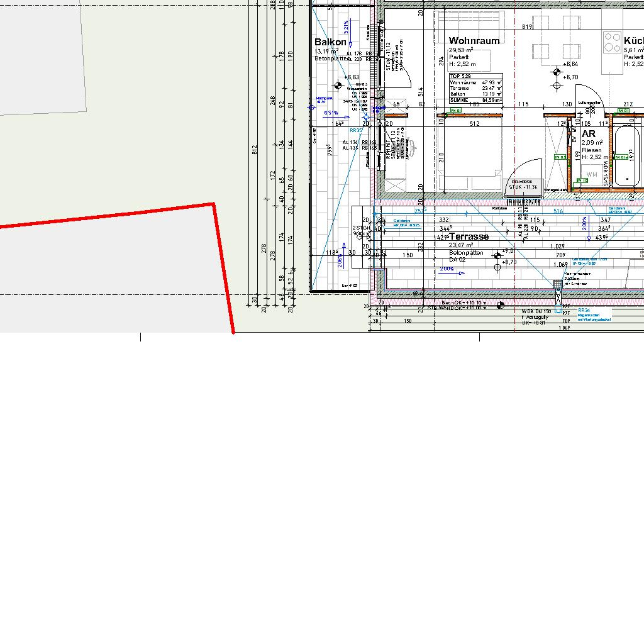Click the TOP 5.28 area summary table
Screen dimensions: 644x644
475,88
